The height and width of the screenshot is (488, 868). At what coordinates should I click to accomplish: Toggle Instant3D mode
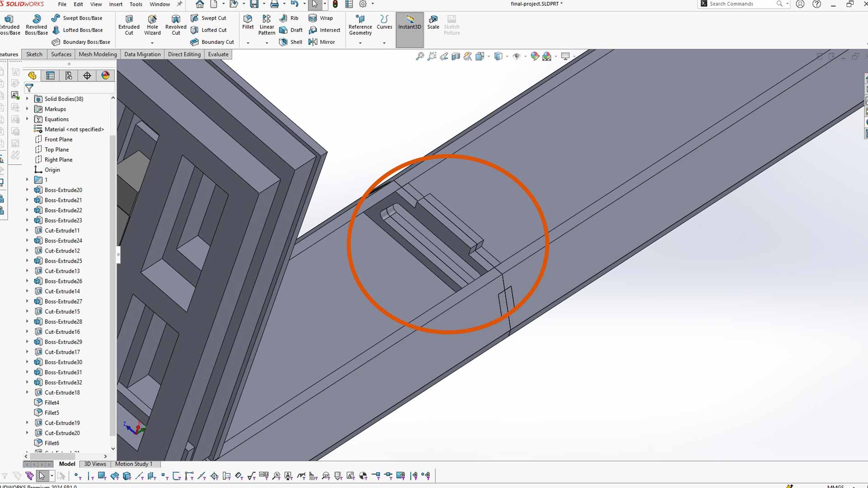pos(410,30)
